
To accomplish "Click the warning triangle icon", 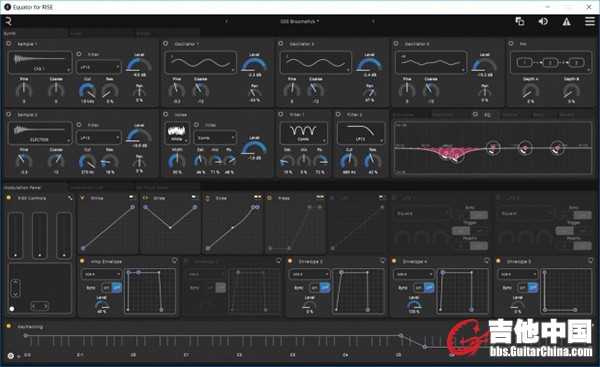I will coord(566,22).
